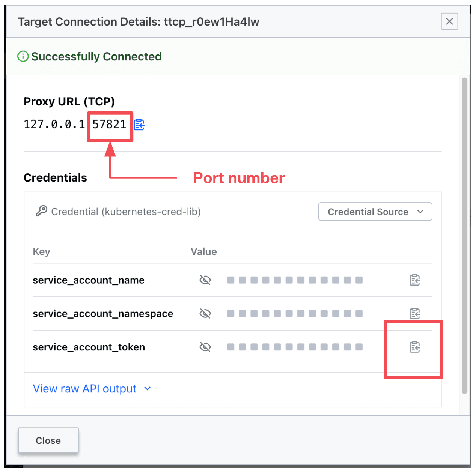
Task: Click the Key column header
Action: click(41, 251)
